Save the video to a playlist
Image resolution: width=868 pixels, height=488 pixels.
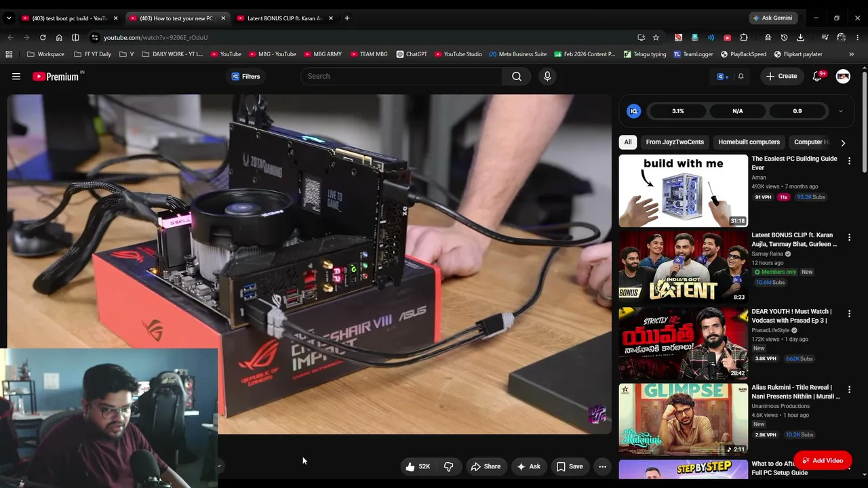coord(570,466)
